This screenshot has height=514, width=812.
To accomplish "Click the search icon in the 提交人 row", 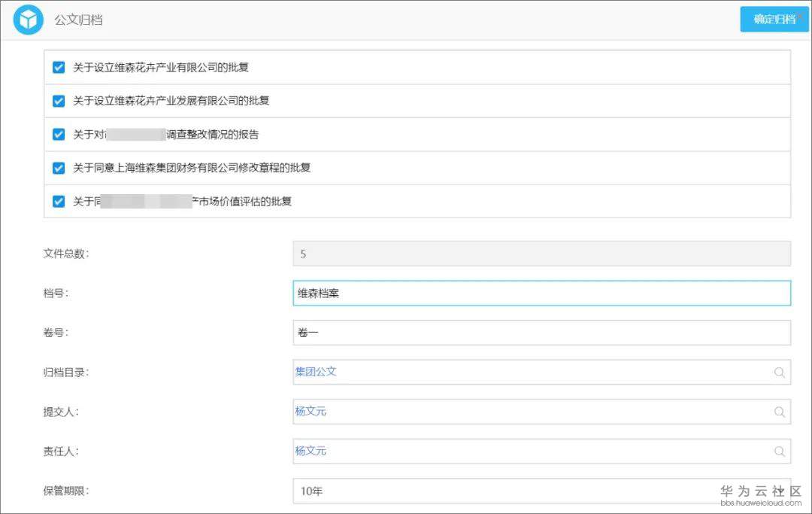I will click(780, 412).
